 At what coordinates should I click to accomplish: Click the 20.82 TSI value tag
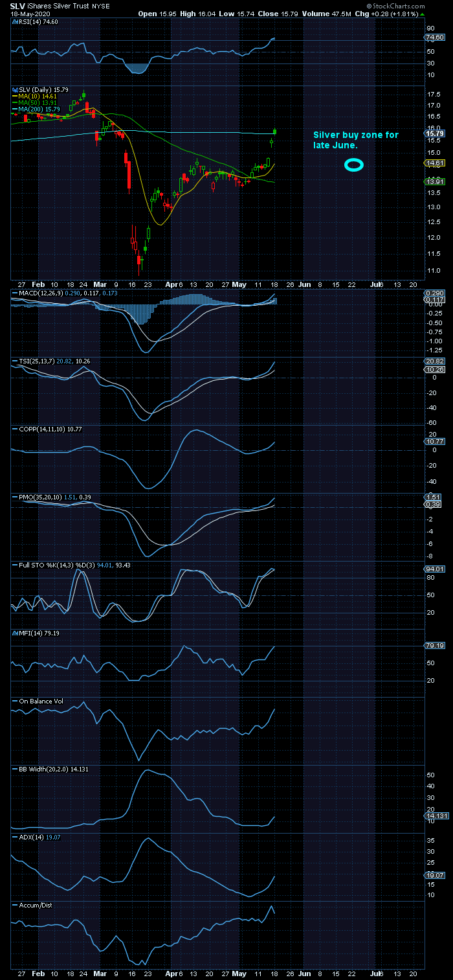point(434,361)
